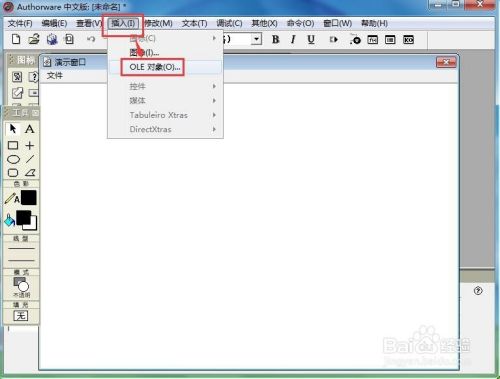Click the decision icon with question mark
The height and width of the screenshot is (379, 500).
point(33,77)
